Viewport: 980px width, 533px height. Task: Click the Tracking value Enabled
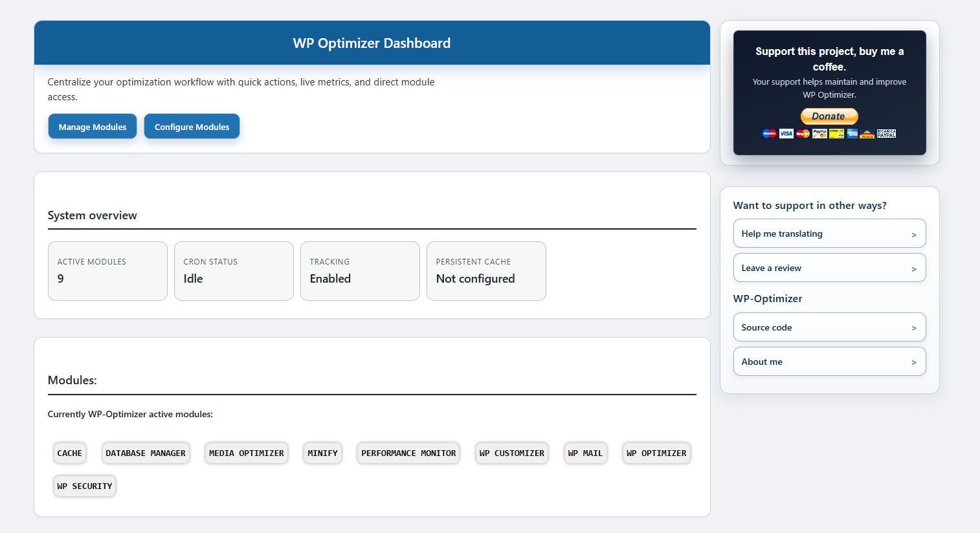tap(330, 279)
